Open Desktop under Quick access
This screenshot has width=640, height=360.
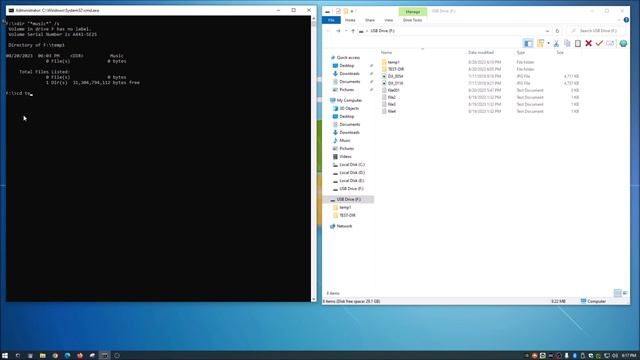click(347, 66)
